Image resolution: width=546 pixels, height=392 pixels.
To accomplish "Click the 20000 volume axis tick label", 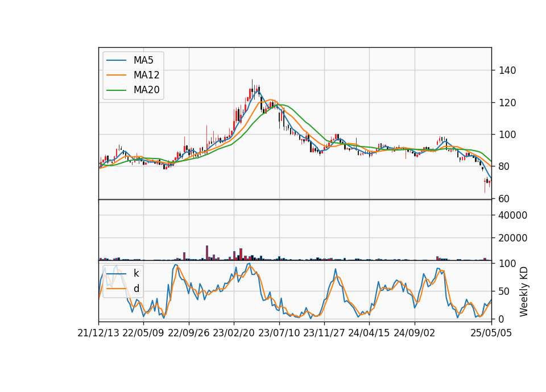I will (x=513, y=238).
